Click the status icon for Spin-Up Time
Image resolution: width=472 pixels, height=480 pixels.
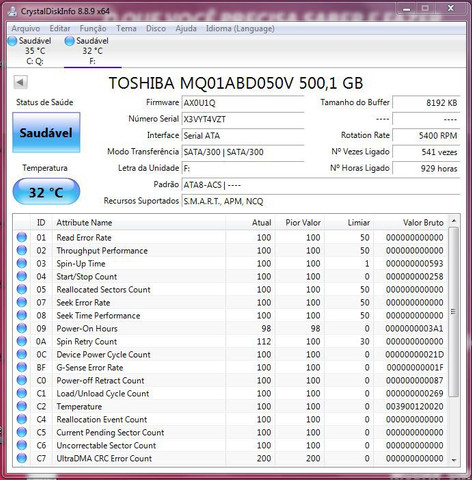(22, 263)
